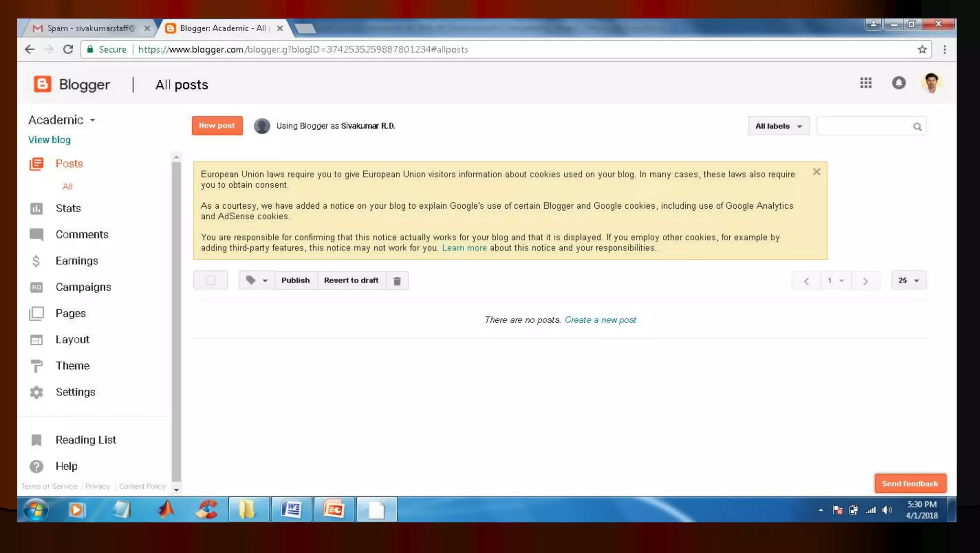Image resolution: width=980 pixels, height=553 pixels.
Task: Open the Theme section icon
Action: [36, 366]
